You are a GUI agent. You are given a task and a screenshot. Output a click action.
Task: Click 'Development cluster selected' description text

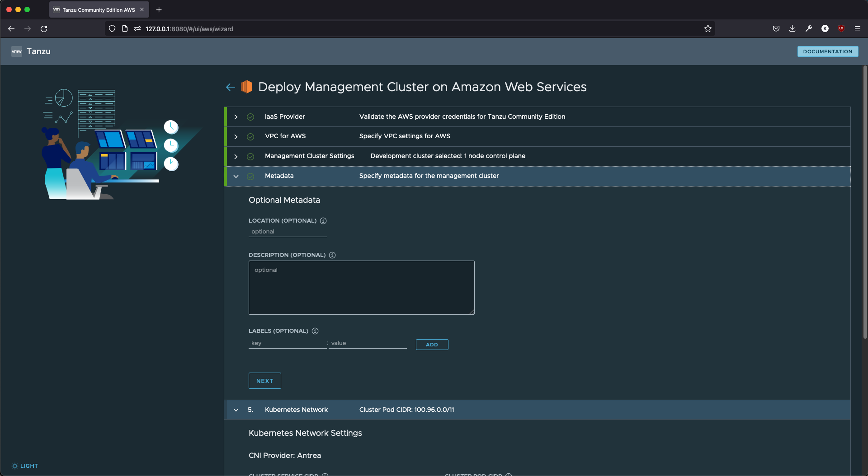pyautogui.click(x=448, y=156)
